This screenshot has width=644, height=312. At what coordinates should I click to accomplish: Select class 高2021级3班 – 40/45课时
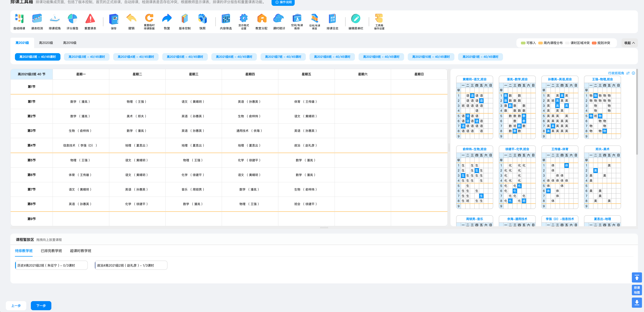click(87, 57)
